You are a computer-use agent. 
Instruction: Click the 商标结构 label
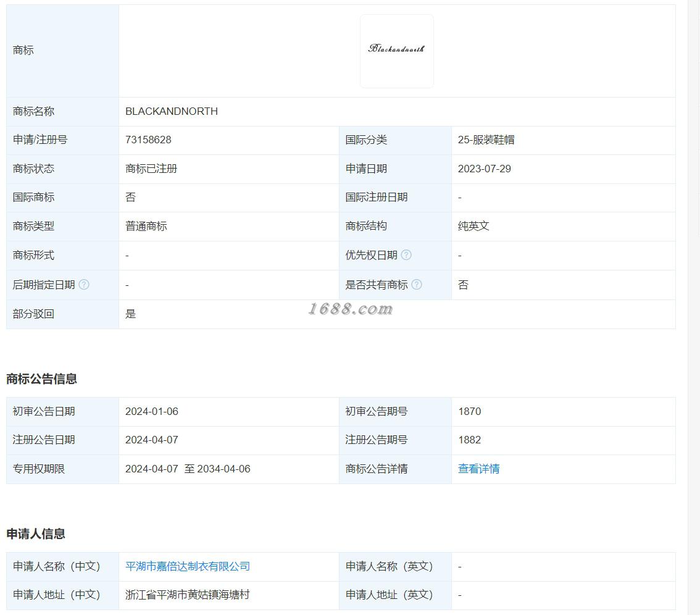click(x=366, y=226)
